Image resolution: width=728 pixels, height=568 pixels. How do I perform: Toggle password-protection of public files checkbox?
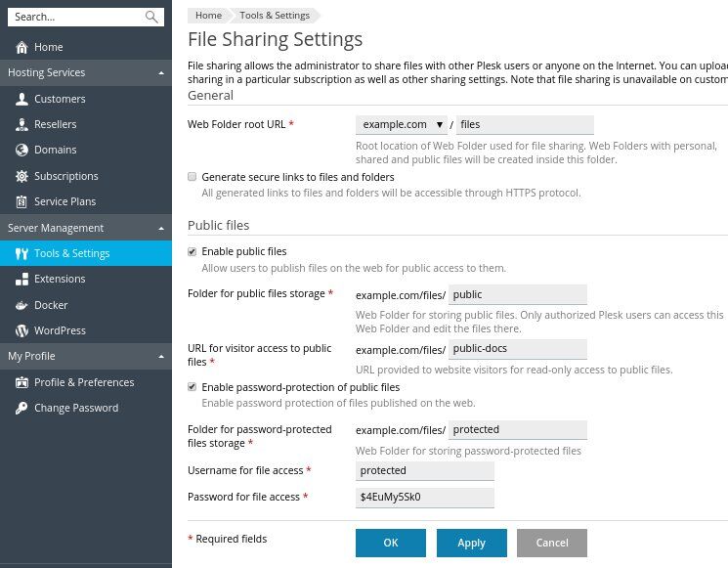(x=192, y=386)
